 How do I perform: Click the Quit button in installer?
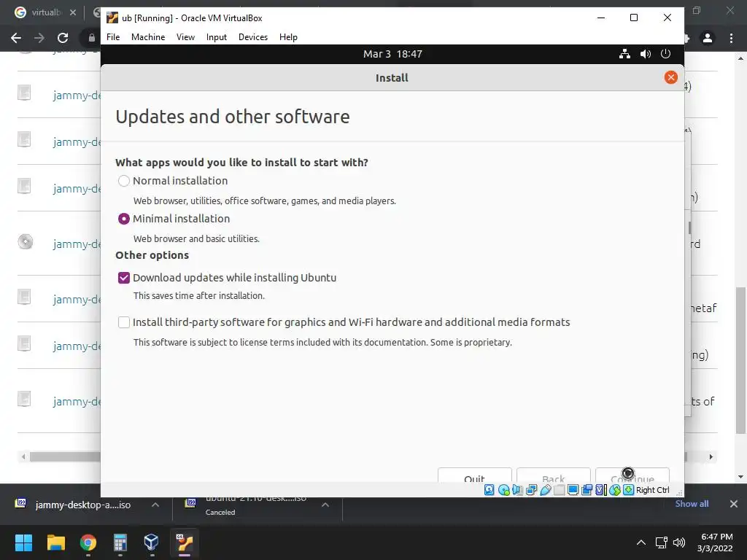pos(474,475)
